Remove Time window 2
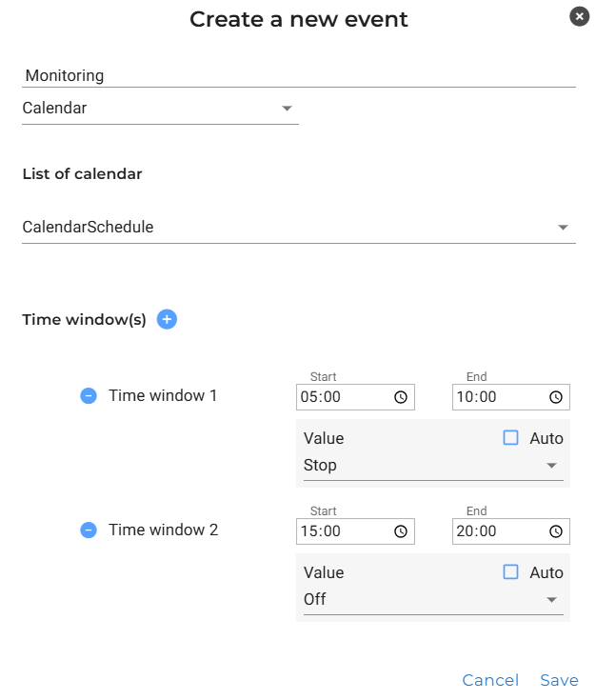 [89, 530]
